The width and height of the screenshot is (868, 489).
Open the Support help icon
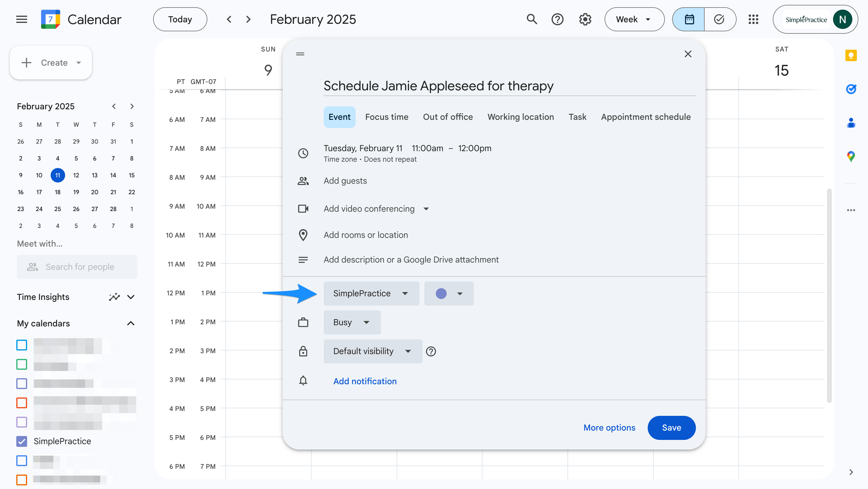(557, 19)
